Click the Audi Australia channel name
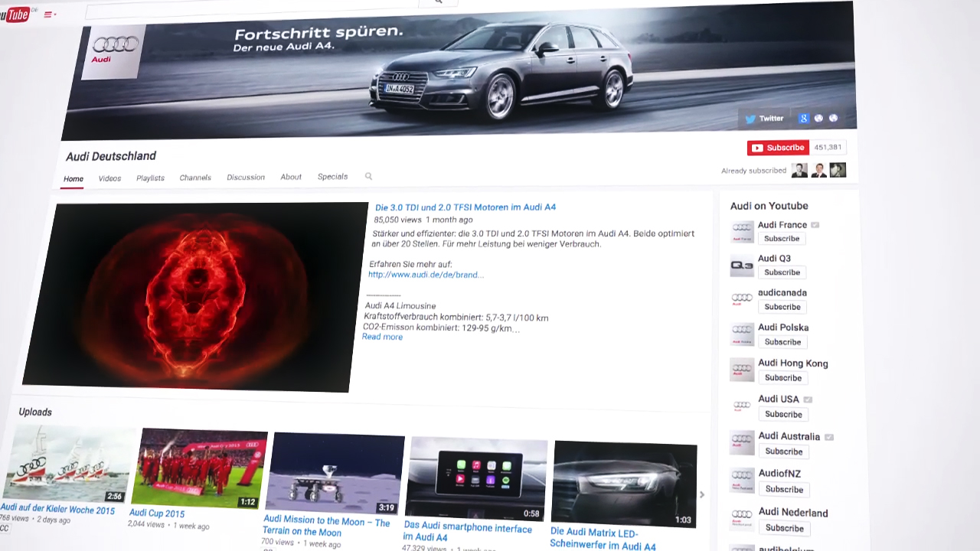The height and width of the screenshot is (551, 980). [789, 436]
